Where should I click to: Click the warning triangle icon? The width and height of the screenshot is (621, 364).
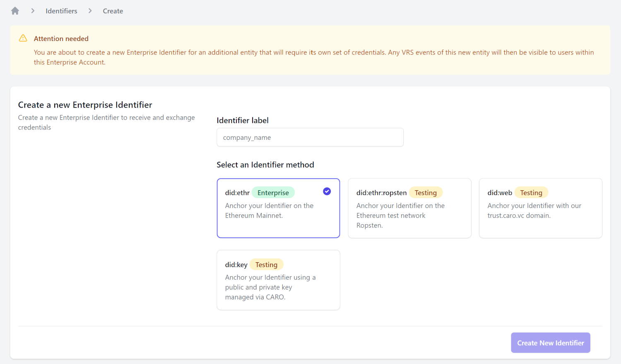23,38
